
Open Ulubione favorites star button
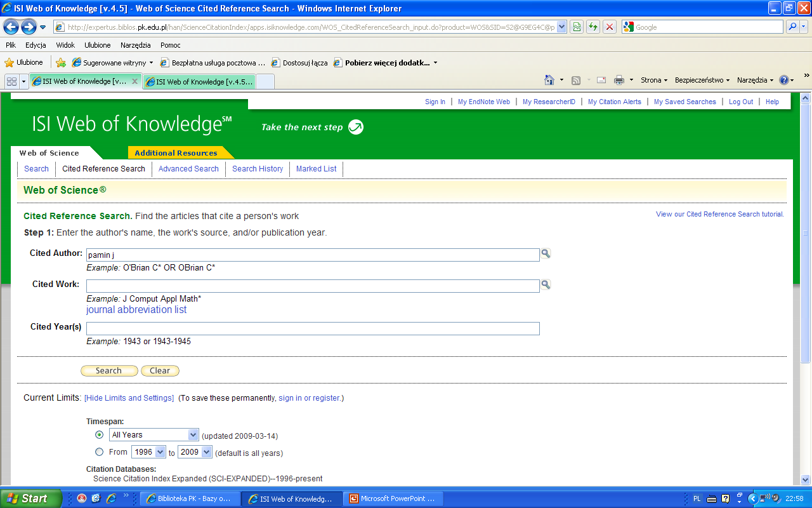(x=24, y=62)
